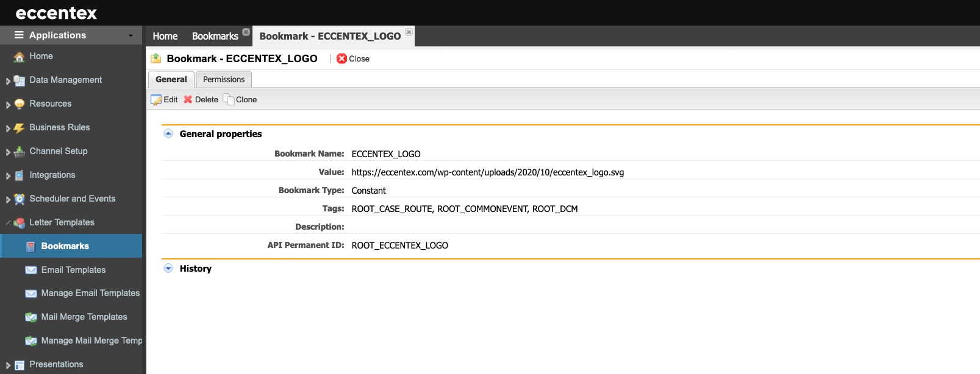Viewport: 980px width, 374px height.
Task: Expand the History section
Action: 168,268
